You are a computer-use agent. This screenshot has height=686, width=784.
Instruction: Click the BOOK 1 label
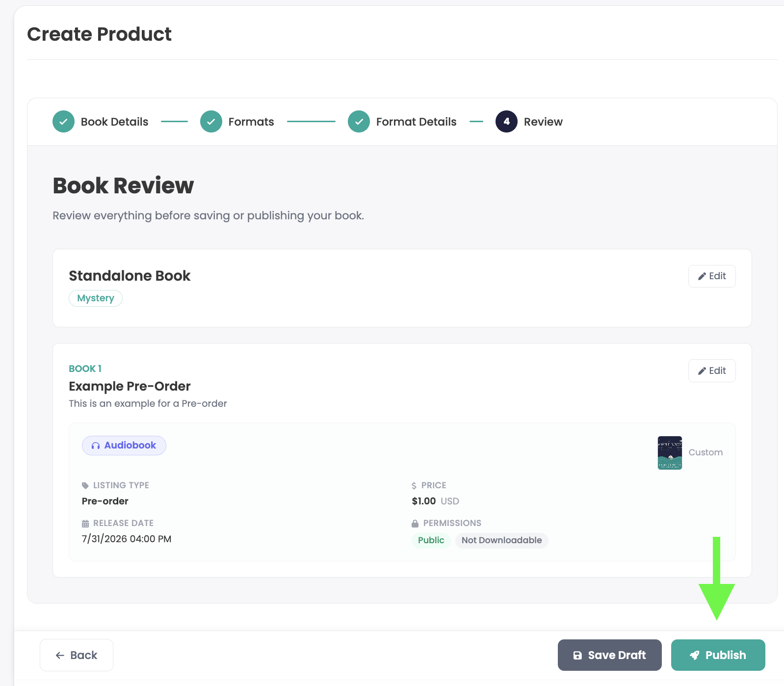(85, 369)
